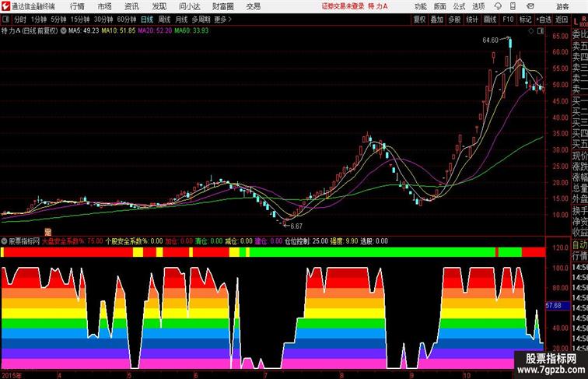The width and height of the screenshot is (588, 379).
Task: Switch to 分时 chart period
Action: tap(20, 19)
